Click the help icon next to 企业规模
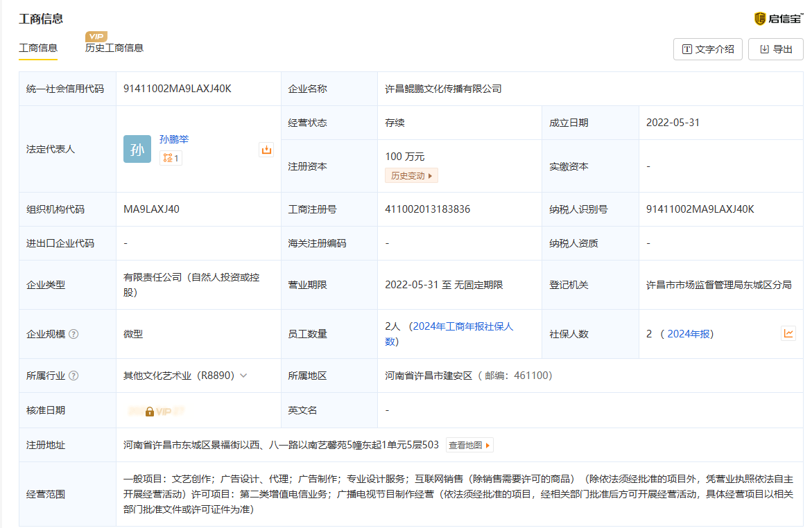 (74, 334)
